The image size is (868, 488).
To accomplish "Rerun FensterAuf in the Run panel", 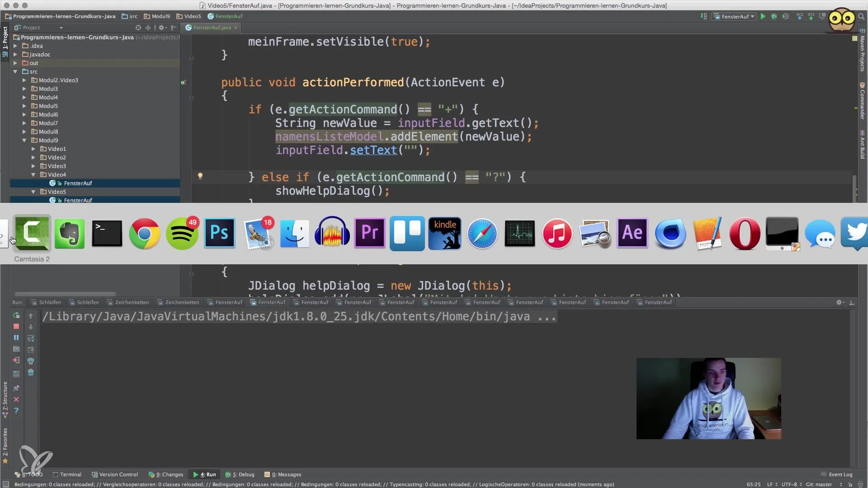I will tap(16, 315).
